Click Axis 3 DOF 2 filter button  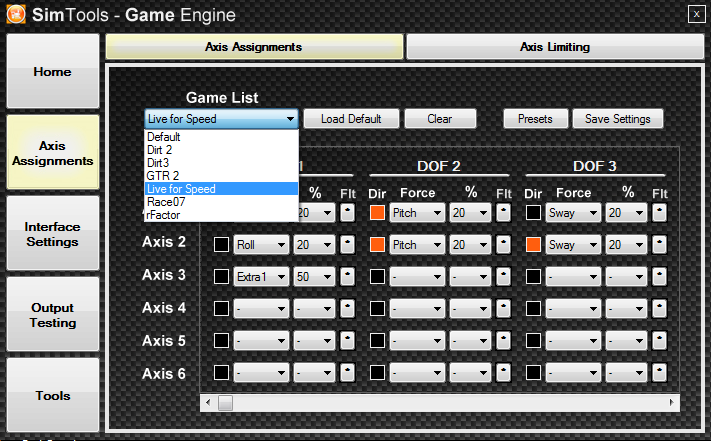tap(503, 276)
